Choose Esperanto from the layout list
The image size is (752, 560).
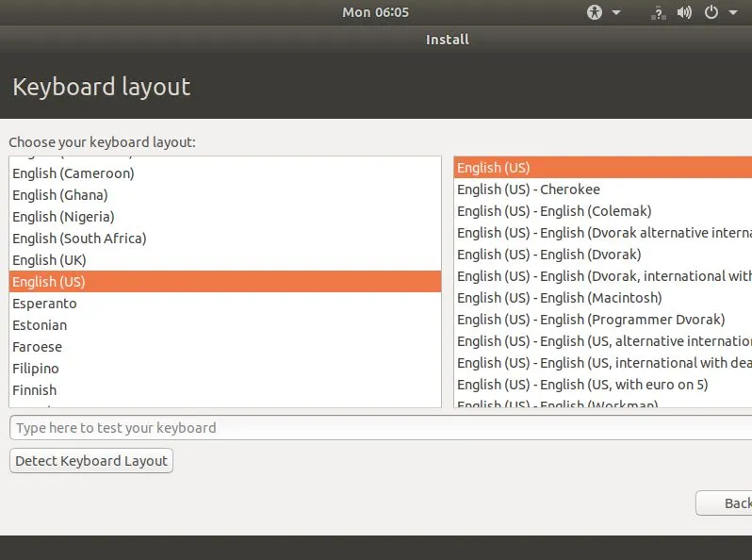(x=44, y=304)
